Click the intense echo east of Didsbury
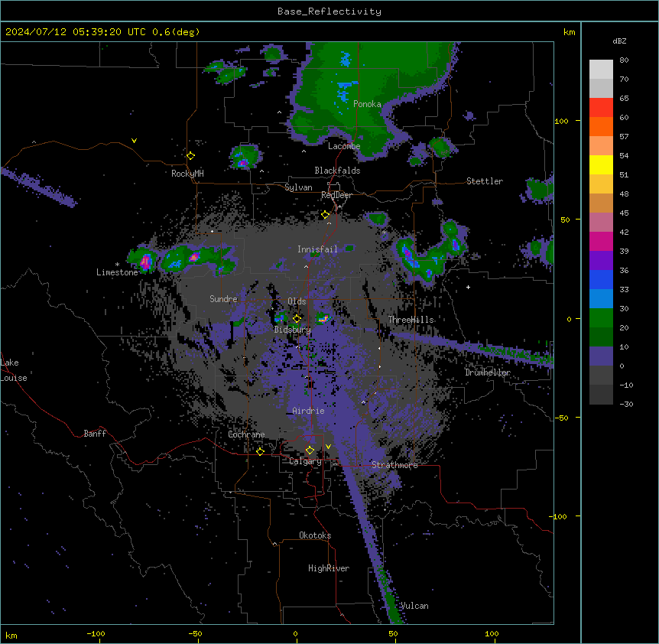Viewport: 659px width, 644px height. click(x=323, y=319)
